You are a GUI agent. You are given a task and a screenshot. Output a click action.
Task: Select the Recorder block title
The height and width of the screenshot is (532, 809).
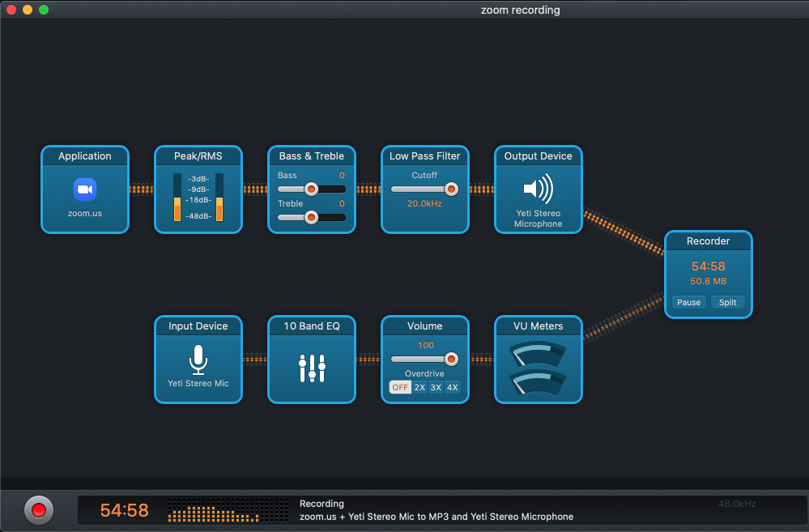click(x=708, y=241)
